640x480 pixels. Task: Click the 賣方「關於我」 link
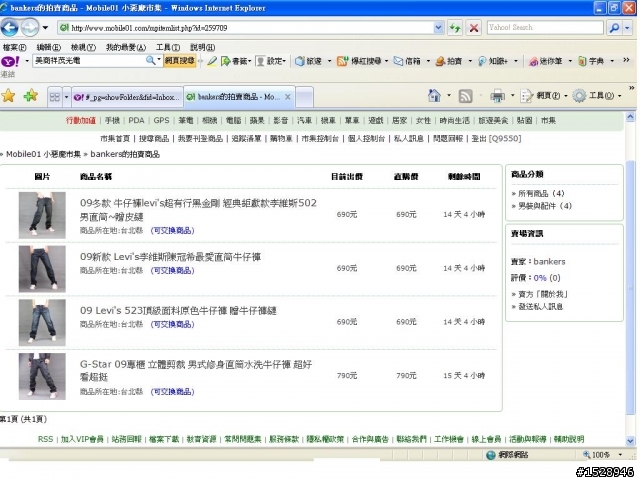pyautogui.click(x=543, y=294)
